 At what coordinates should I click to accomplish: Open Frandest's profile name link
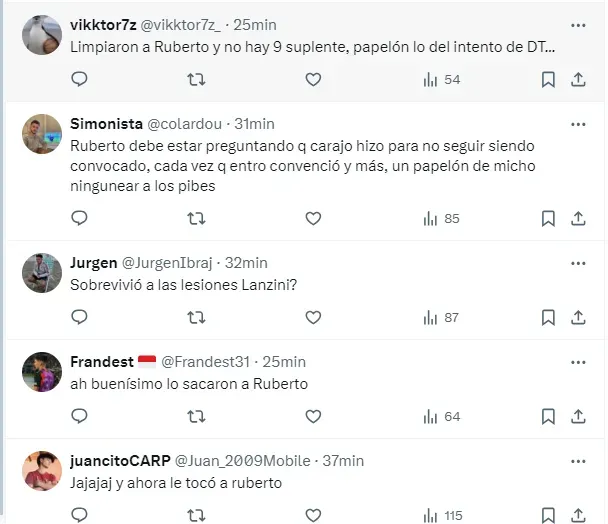click(x=102, y=362)
